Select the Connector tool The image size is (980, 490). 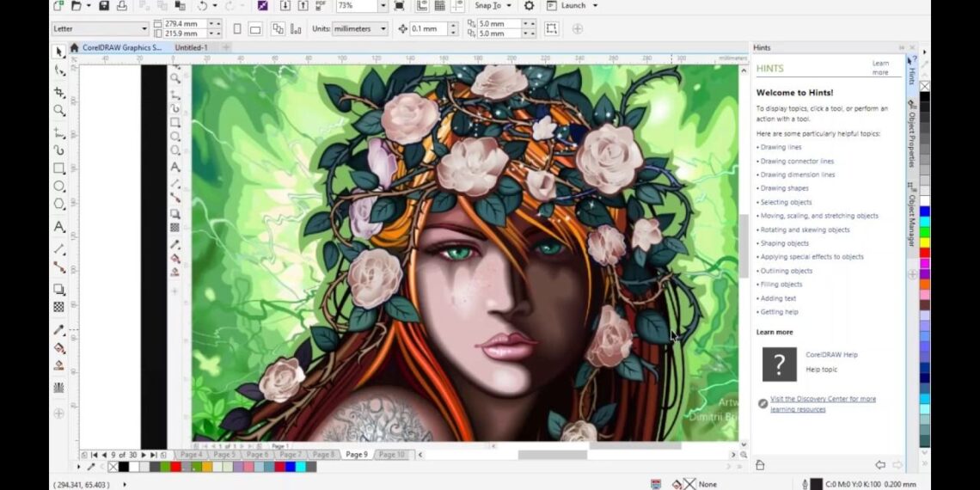click(59, 266)
